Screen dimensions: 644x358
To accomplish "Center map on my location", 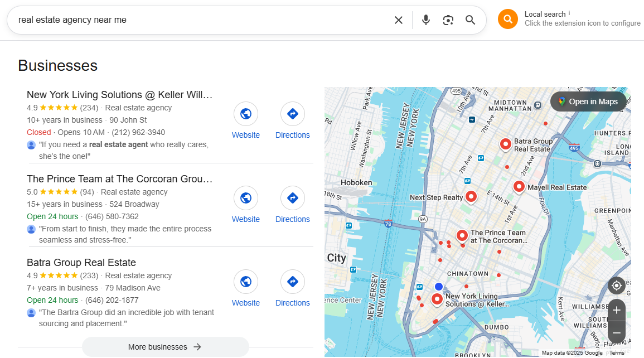I will click(x=617, y=286).
